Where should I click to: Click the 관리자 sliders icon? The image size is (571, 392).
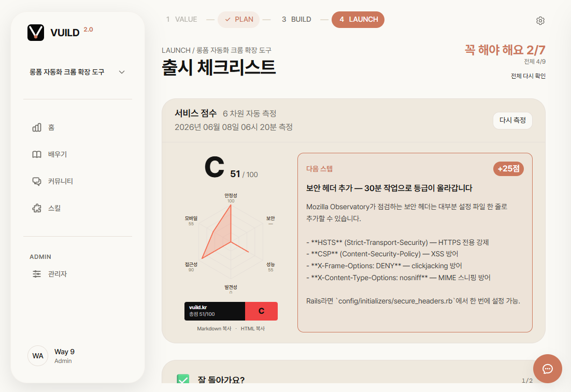click(37, 274)
